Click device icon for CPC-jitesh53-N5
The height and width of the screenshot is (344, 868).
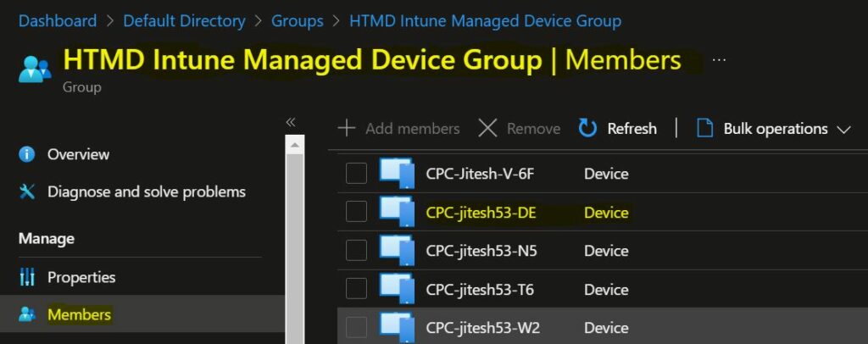[397, 250]
